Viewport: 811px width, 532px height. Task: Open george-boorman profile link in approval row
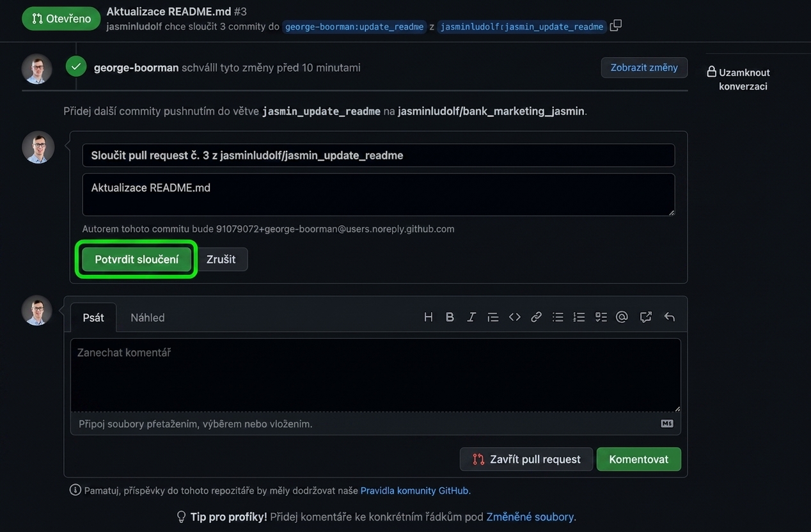[136, 68]
